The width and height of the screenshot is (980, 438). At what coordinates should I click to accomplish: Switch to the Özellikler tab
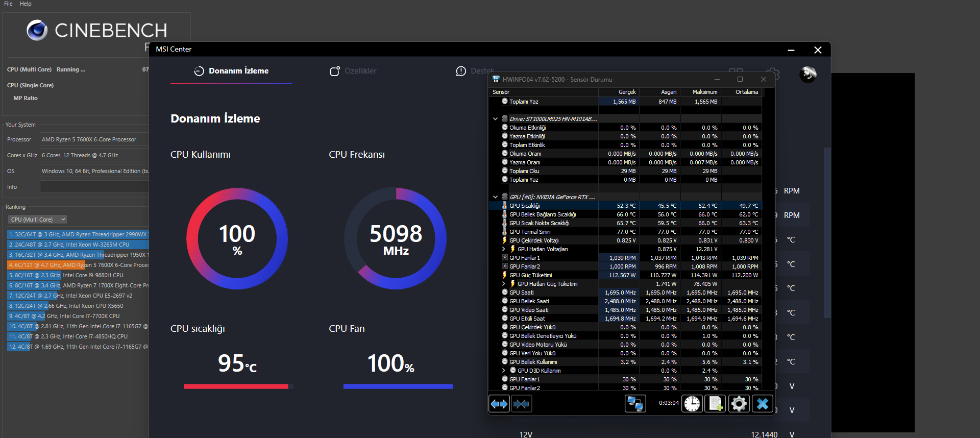(x=353, y=71)
